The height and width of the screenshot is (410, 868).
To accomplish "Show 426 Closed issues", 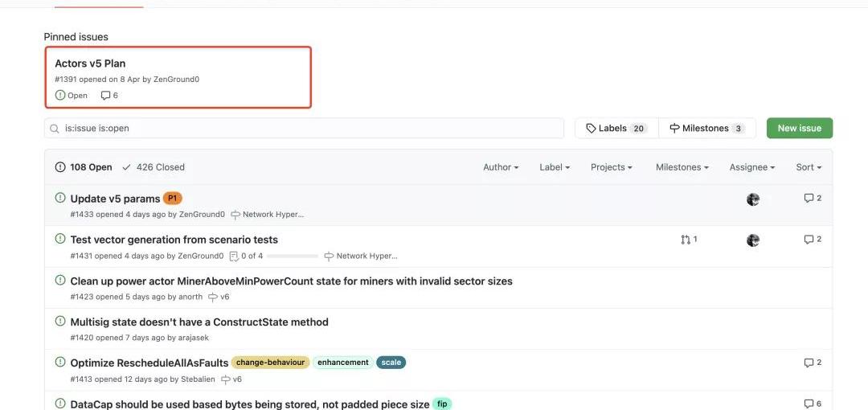I will click(154, 167).
